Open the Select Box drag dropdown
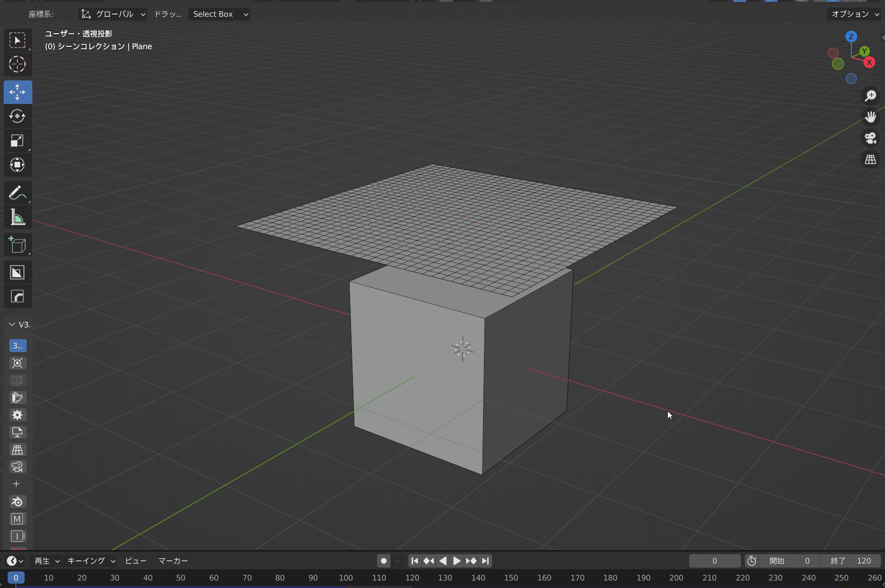 click(219, 14)
